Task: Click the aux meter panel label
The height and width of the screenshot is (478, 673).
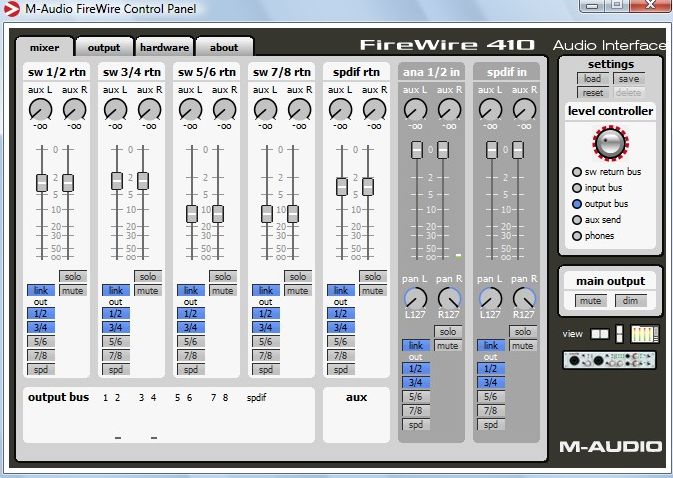Action: click(x=356, y=397)
